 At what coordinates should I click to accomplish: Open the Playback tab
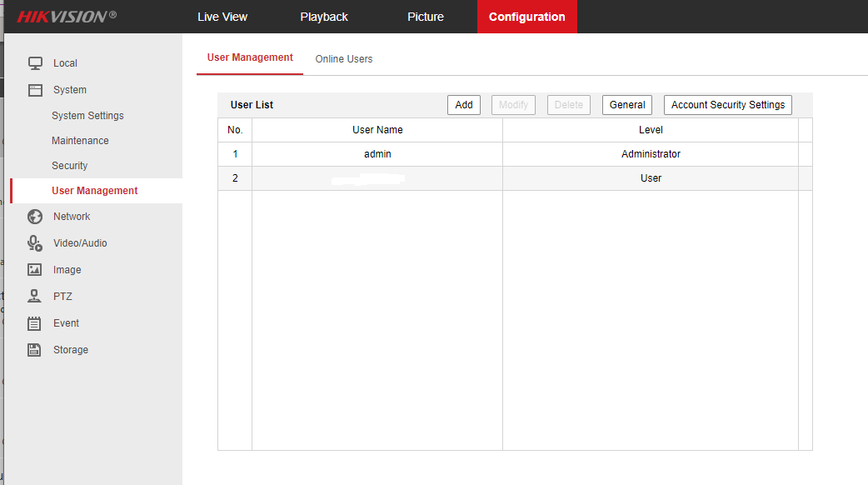tap(324, 17)
